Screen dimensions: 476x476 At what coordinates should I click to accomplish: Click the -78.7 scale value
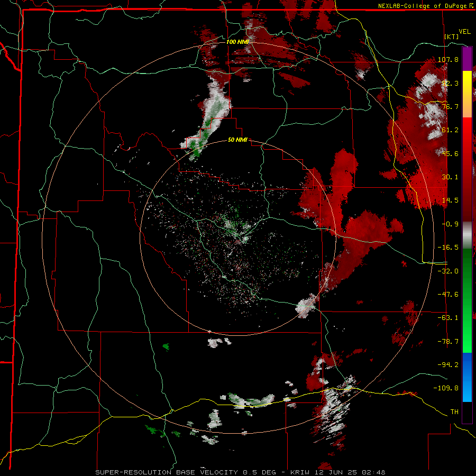point(448,342)
